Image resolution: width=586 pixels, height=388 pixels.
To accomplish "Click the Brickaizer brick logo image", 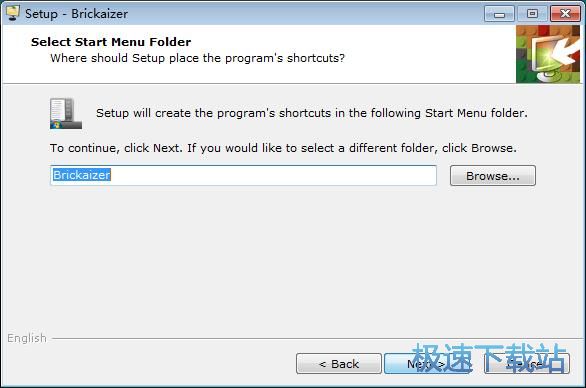I will click(548, 54).
